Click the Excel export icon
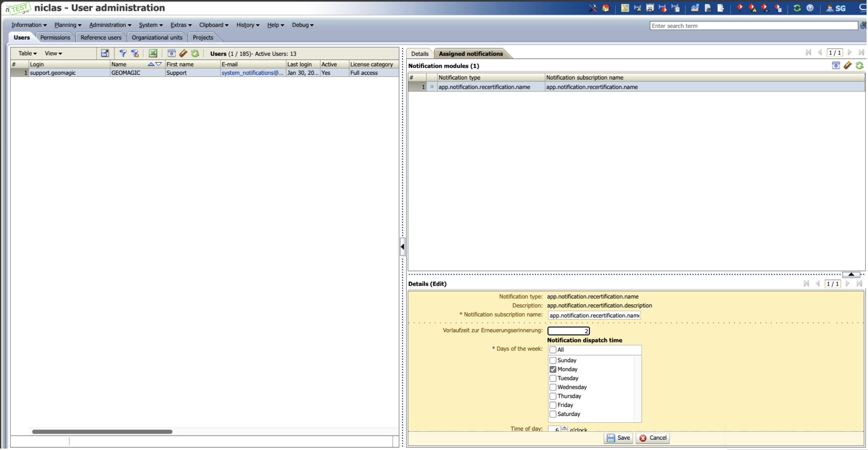The image size is (868, 450). point(153,54)
